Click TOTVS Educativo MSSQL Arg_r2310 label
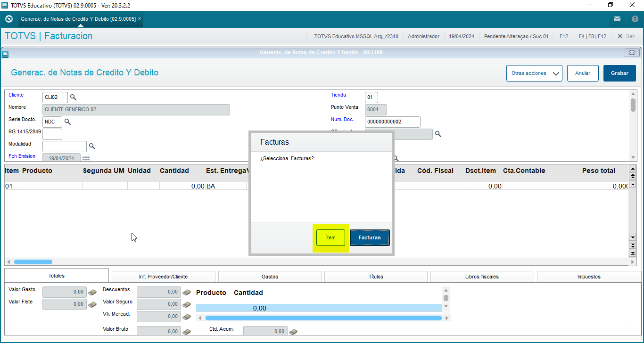 pos(356,36)
